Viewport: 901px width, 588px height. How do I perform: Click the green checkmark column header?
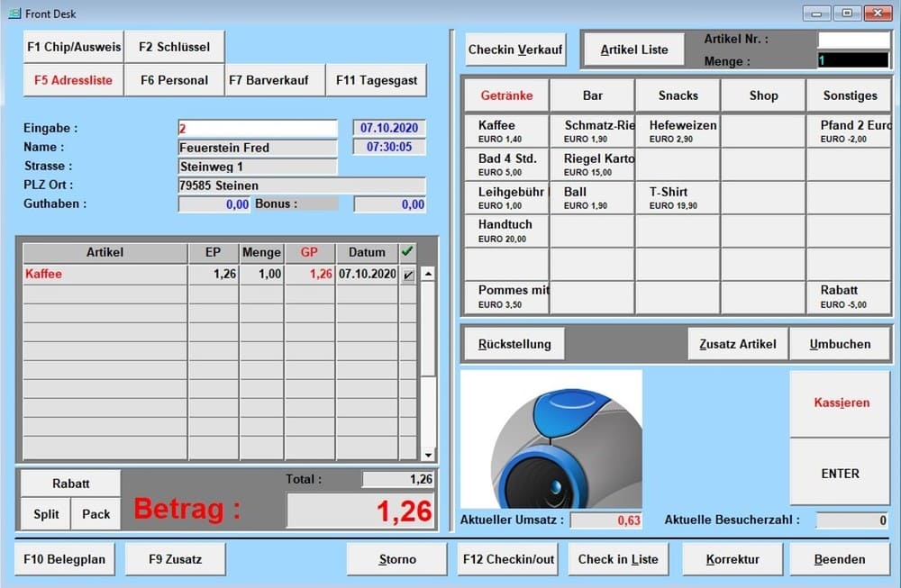[407, 252]
